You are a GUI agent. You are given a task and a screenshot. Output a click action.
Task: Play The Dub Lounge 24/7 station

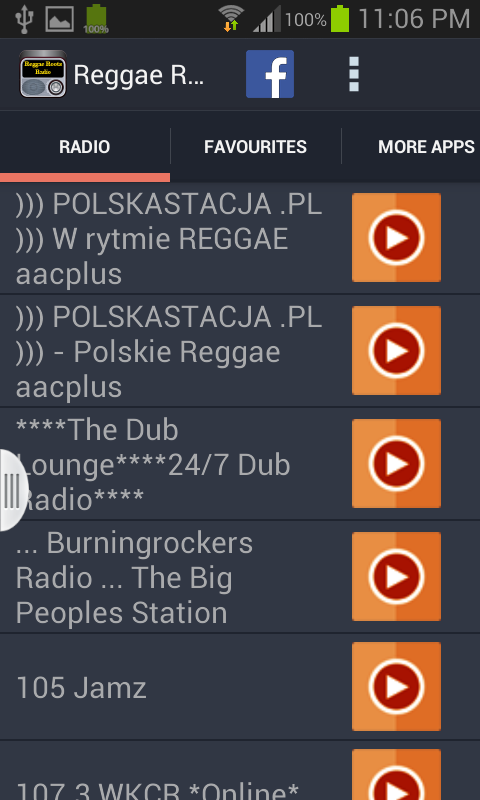click(x=396, y=463)
